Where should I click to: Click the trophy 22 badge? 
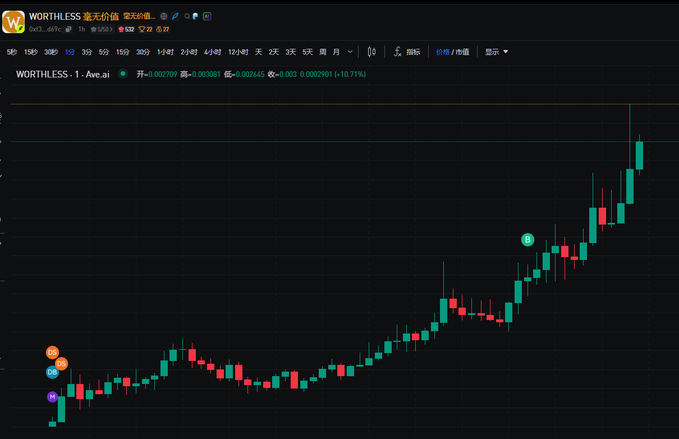(x=146, y=29)
